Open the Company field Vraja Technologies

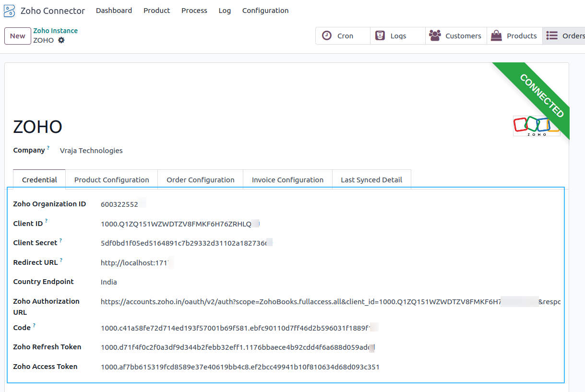91,151
